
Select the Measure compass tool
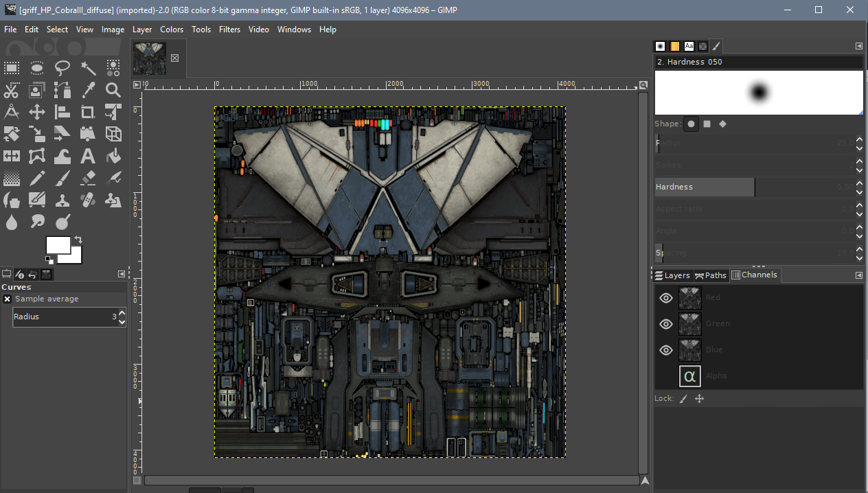pyautogui.click(x=12, y=112)
